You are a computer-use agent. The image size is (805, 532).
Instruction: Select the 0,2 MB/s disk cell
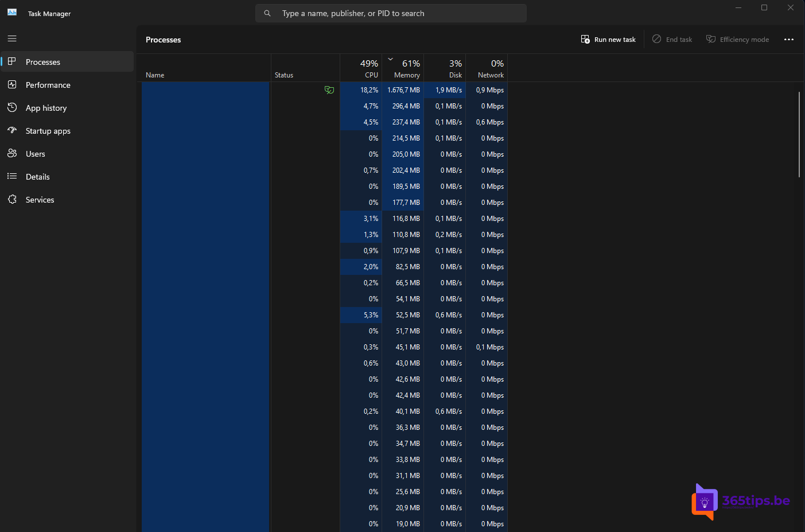point(445,235)
